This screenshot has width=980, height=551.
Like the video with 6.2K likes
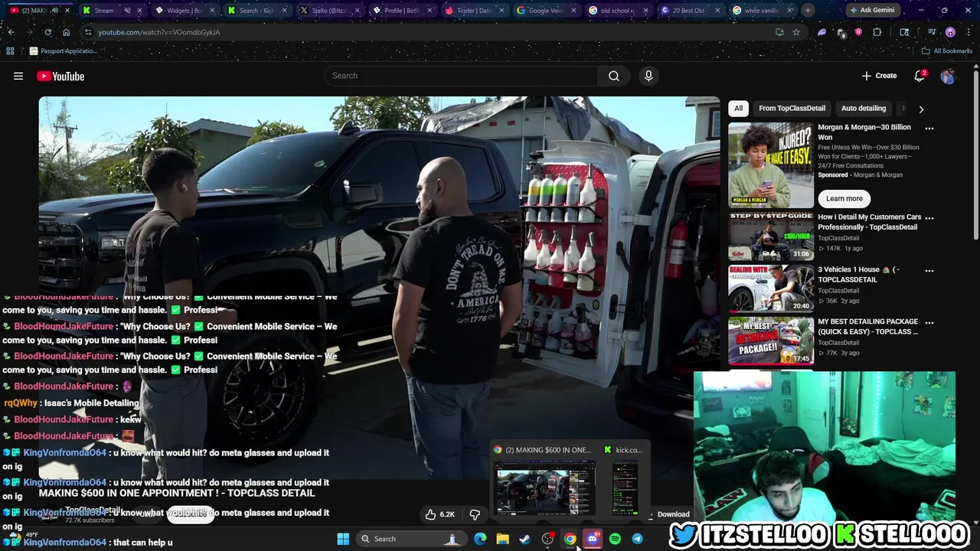tap(439, 514)
